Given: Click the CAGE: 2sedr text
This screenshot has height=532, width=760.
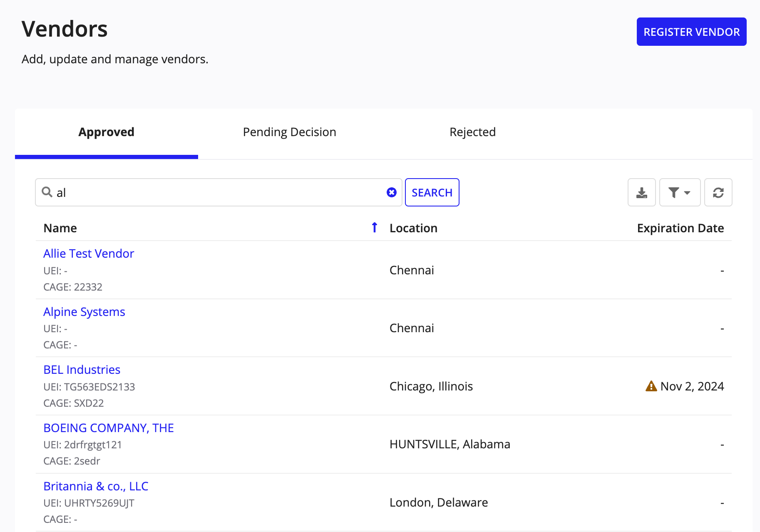Looking at the screenshot, I should coord(72,461).
